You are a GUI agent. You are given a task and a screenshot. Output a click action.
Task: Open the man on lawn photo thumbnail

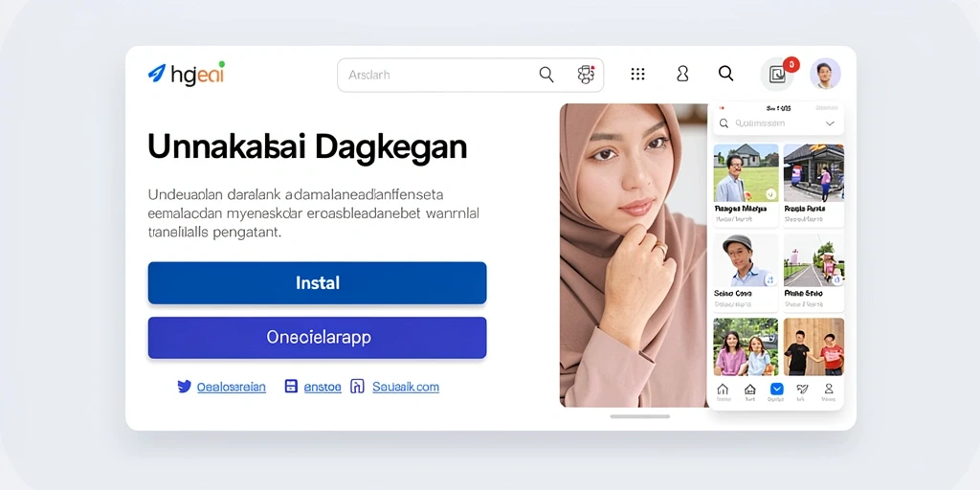click(x=746, y=172)
